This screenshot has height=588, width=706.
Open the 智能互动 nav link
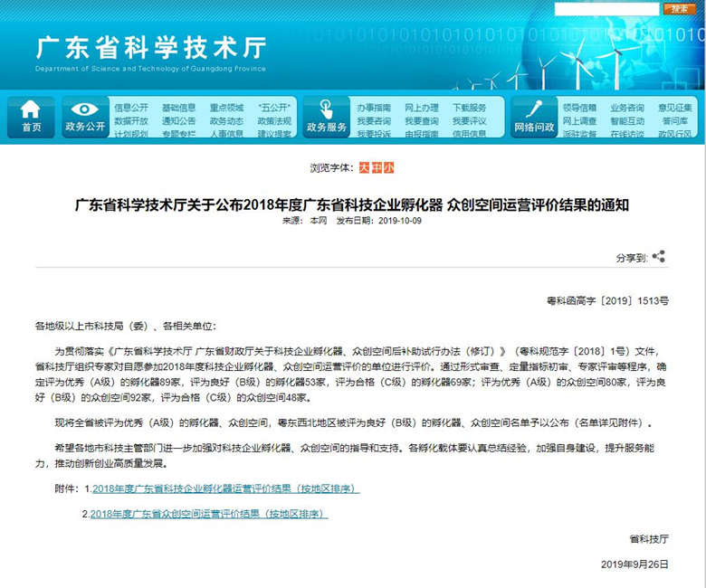(x=627, y=121)
